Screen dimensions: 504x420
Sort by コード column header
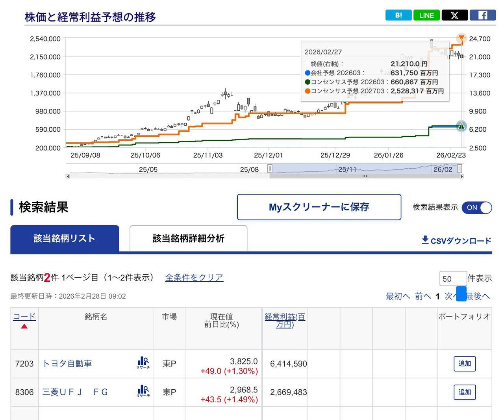pyautogui.click(x=24, y=317)
